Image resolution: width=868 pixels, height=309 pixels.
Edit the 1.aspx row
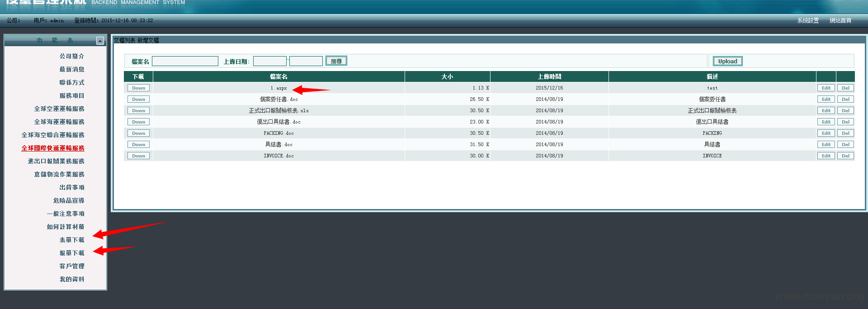826,88
